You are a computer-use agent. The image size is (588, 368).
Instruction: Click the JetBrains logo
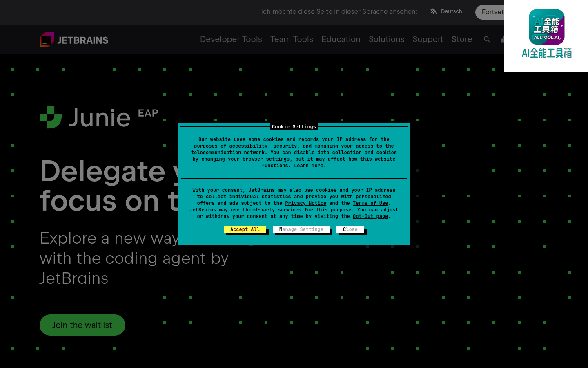74,39
